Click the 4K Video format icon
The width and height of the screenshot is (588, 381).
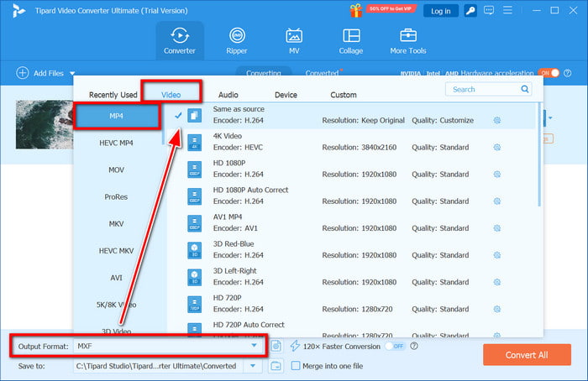pos(194,143)
